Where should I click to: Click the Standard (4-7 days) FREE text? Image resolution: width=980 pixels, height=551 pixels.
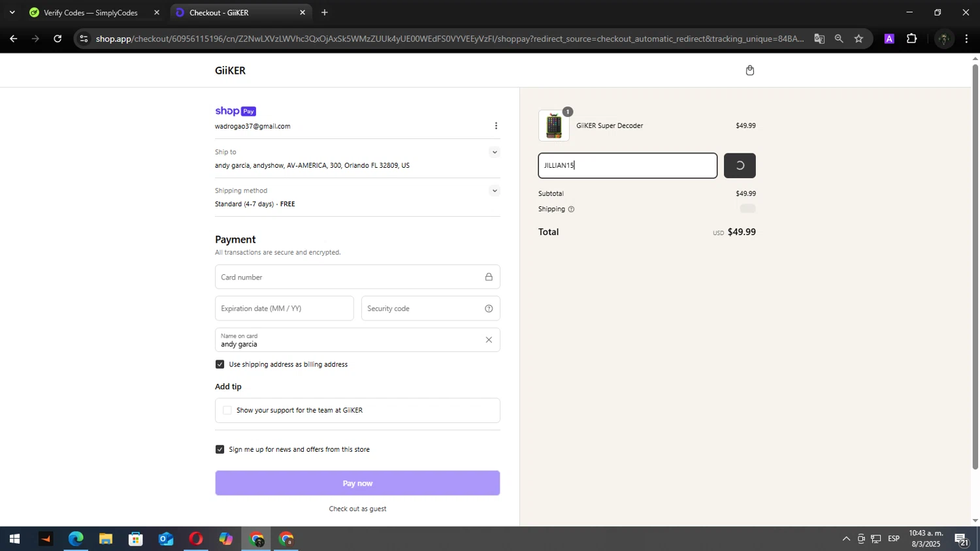pyautogui.click(x=255, y=204)
